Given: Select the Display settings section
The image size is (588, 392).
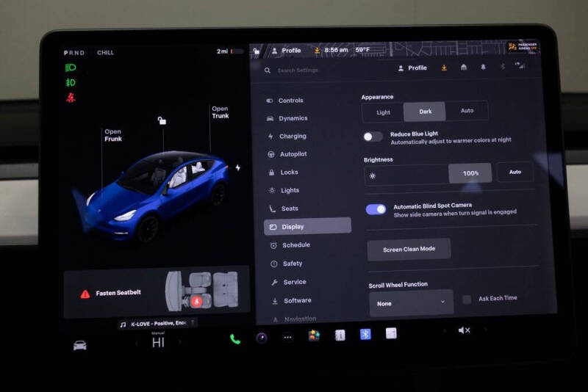Looking at the screenshot, I should click(307, 227).
